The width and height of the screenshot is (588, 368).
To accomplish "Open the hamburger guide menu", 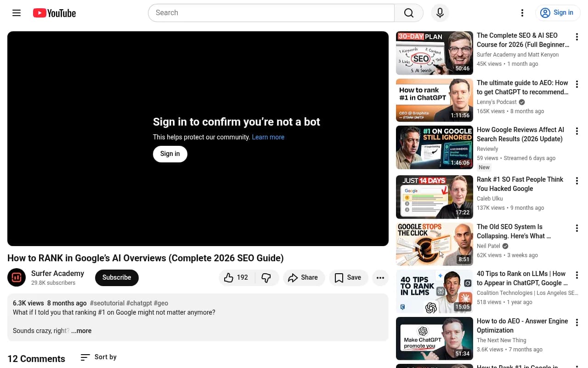I will click(x=17, y=13).
